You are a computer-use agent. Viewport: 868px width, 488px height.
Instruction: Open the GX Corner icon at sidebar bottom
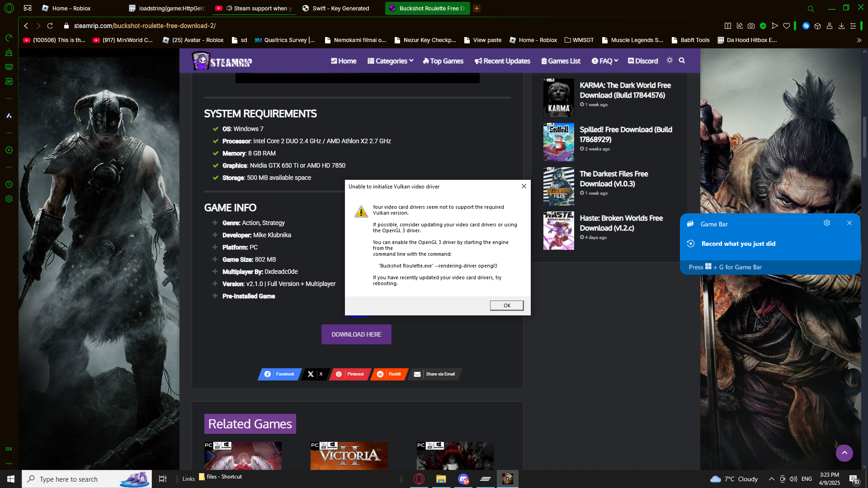click(9, 449)
